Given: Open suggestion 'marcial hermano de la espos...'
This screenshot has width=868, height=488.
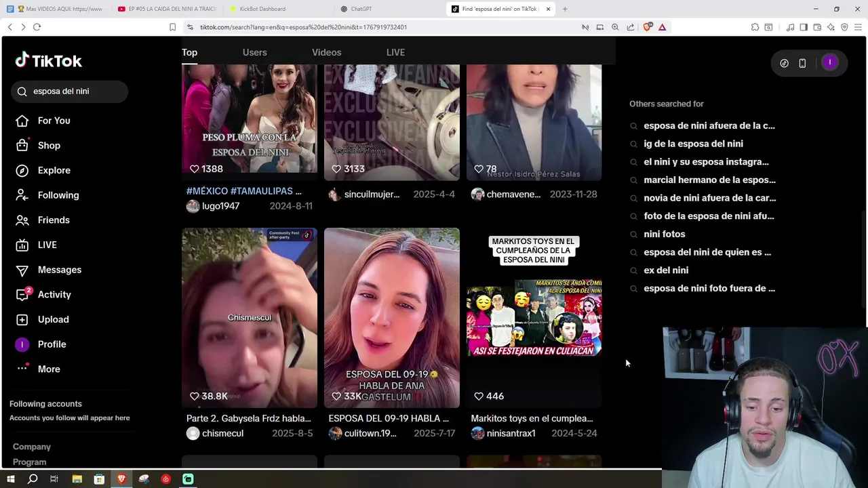Looking at the screenshot, I should pos(709,180).
